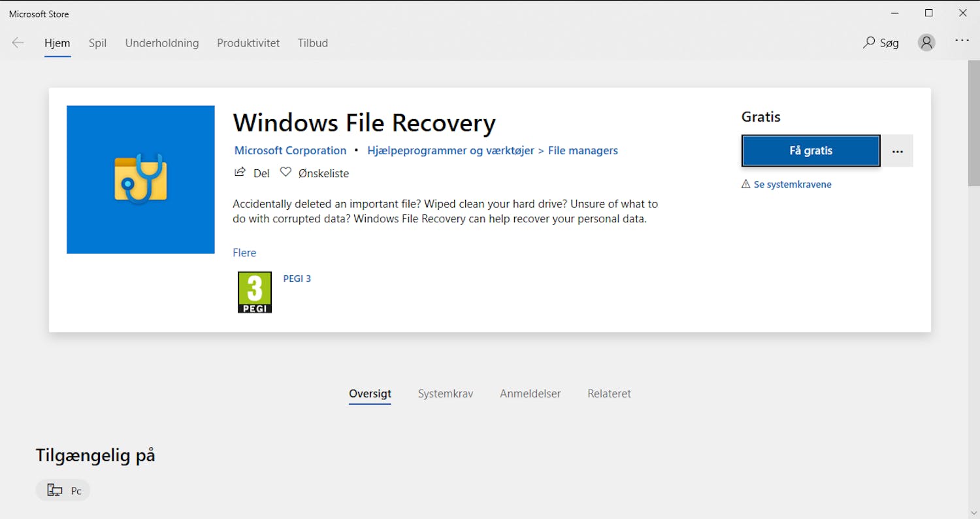Expand the description with the Flere link
The image size is (980, 519).
[x=244, y=252]
